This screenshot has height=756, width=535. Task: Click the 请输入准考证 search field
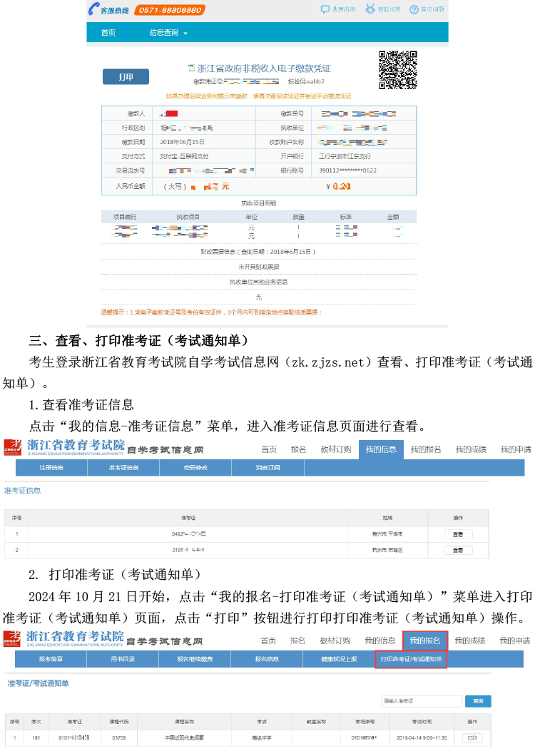(x=422, y=701)
